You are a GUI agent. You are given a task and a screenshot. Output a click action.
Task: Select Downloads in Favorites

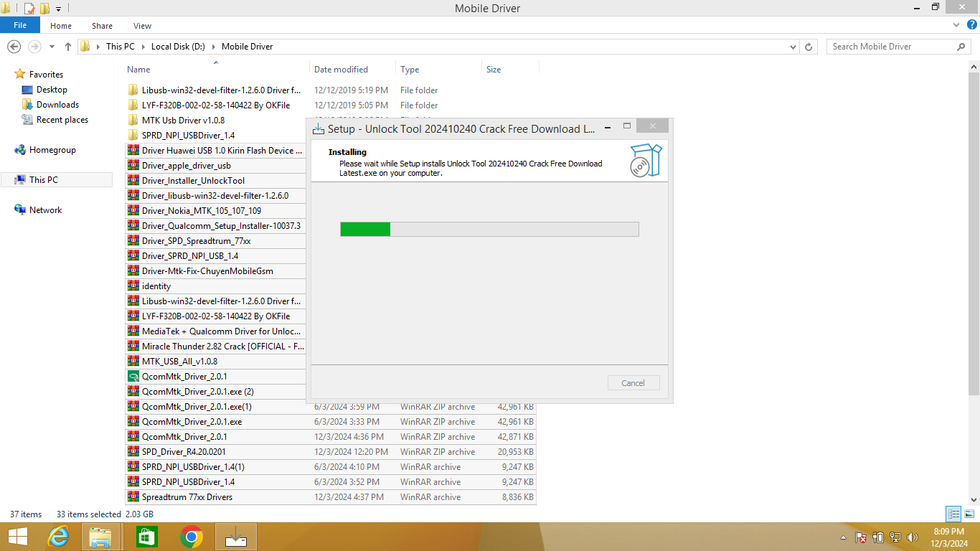point(57,105)
